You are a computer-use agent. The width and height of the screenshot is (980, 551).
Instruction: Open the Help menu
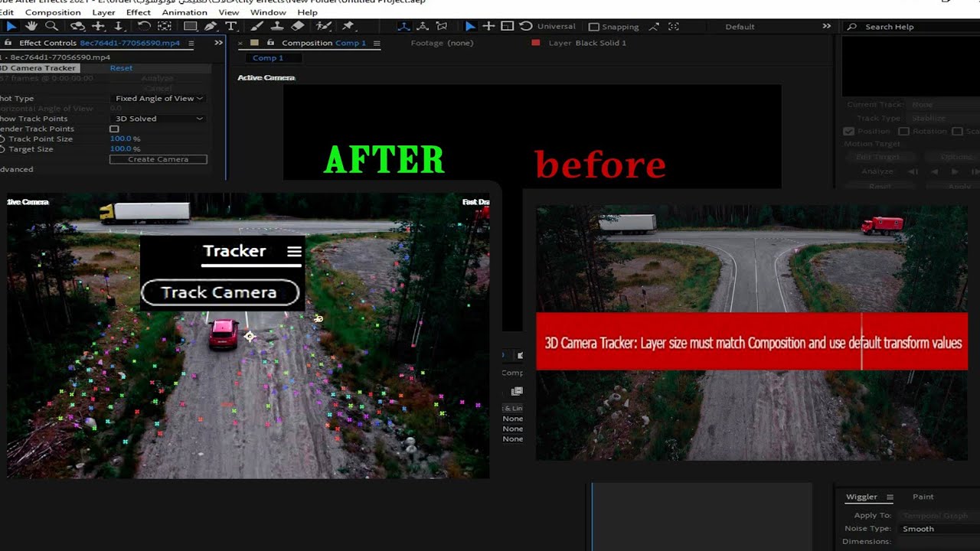307,12
